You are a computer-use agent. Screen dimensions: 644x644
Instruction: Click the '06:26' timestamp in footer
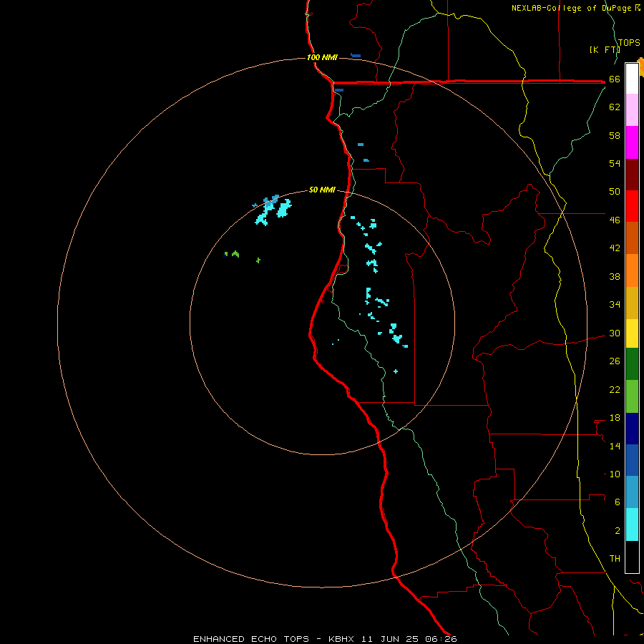coord(441,639)
